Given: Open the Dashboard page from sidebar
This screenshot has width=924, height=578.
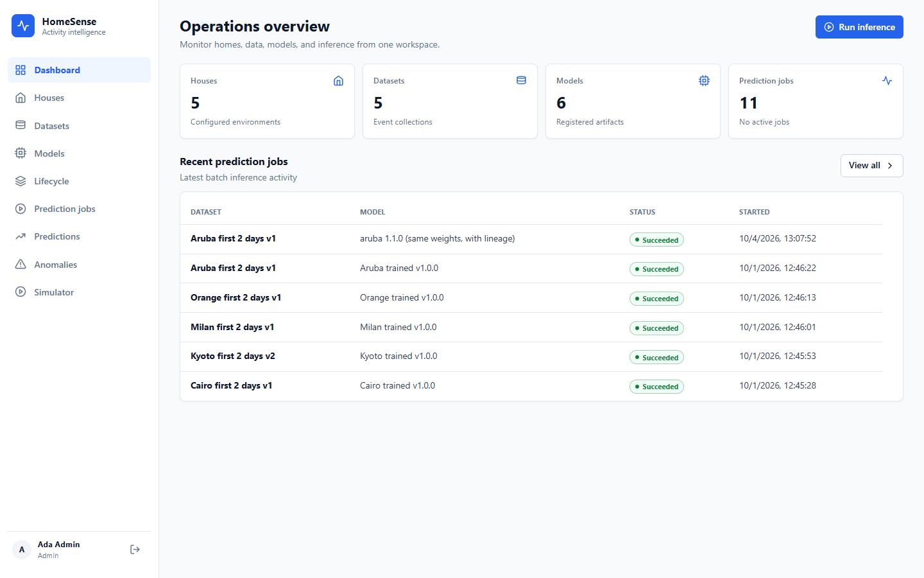Looking at the screenshot, I should [79, 70].
